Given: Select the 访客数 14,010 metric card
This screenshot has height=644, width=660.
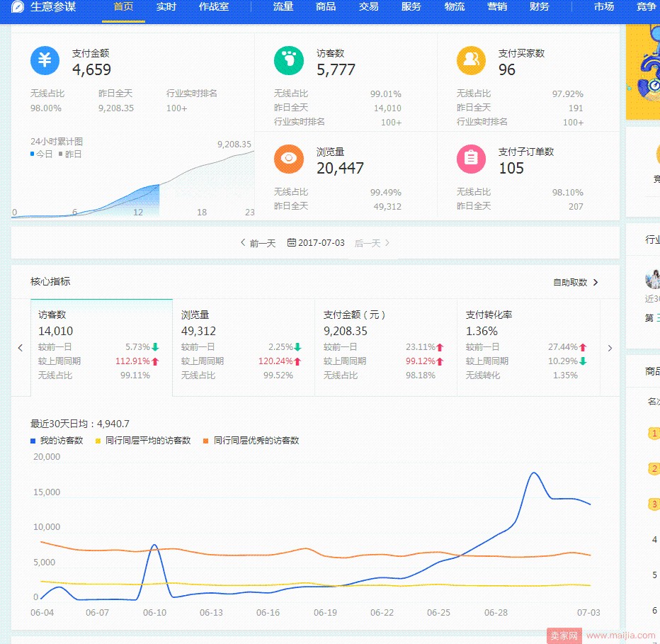Looking at the screenshot, I should [x=101, y=347].
